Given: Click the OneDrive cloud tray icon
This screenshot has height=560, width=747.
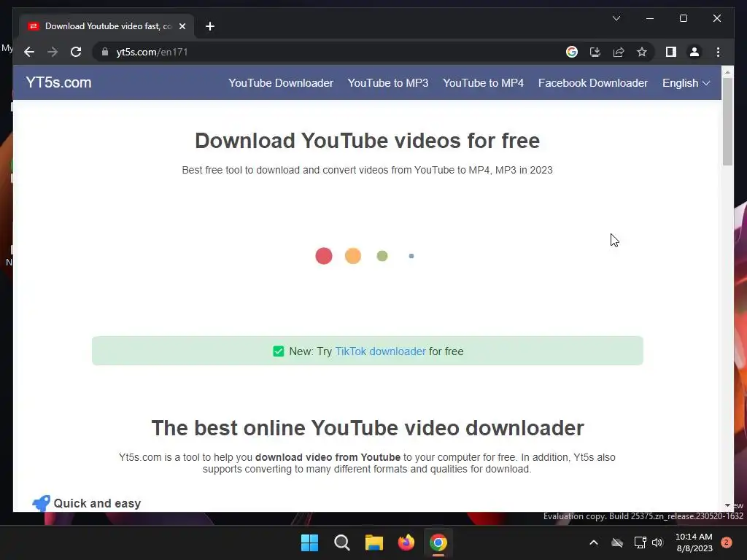Looking at the screenshot, I should click(x=617, y=542).
